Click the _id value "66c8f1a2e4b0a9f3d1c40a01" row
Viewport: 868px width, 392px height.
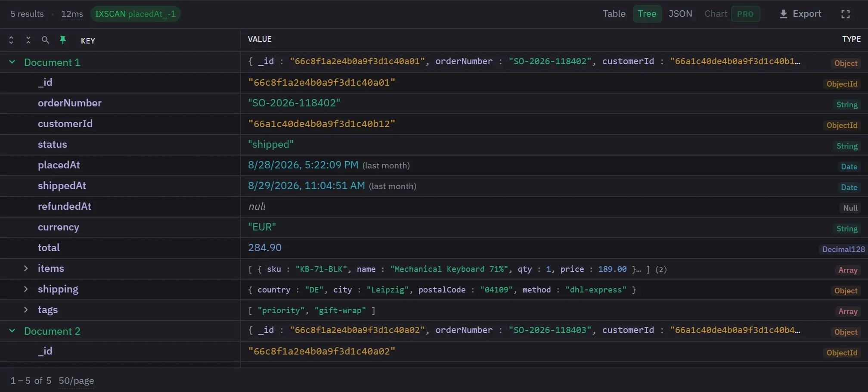coord(322,82)
